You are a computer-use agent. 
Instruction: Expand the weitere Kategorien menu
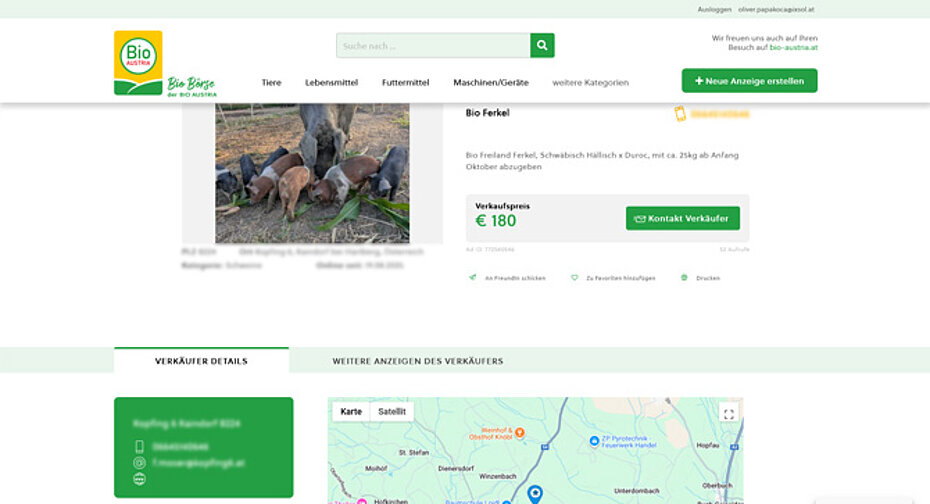tap(590, 82)
